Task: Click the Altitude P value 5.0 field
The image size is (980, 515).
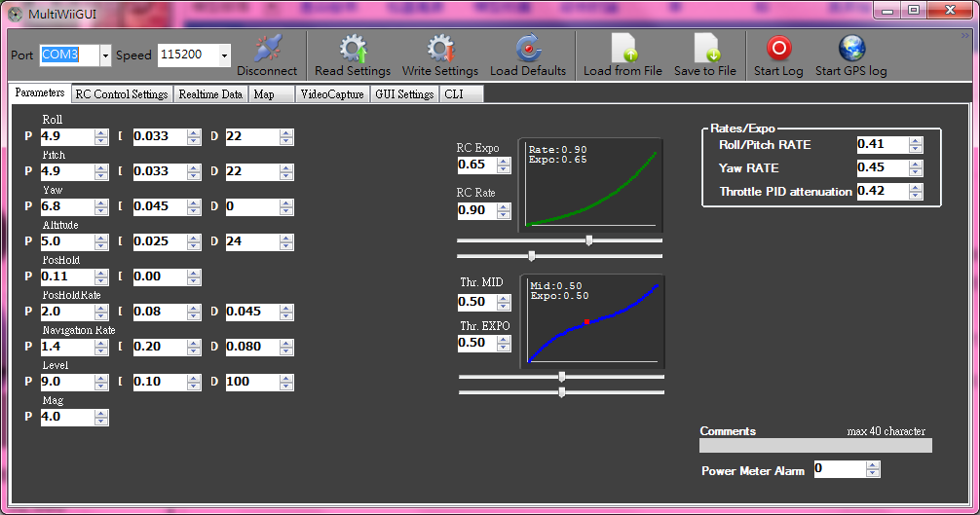Action: click(x=67, y=241)
